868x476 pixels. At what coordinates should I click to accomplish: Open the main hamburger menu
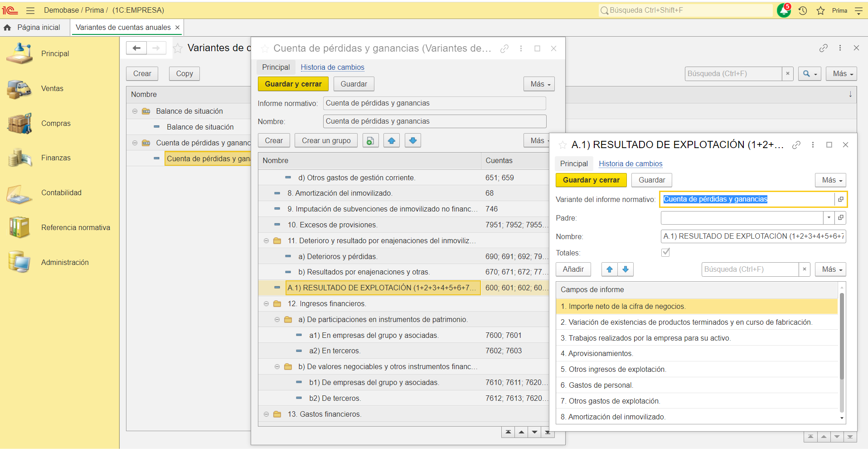pyautogui.click(x=30, y=10)
